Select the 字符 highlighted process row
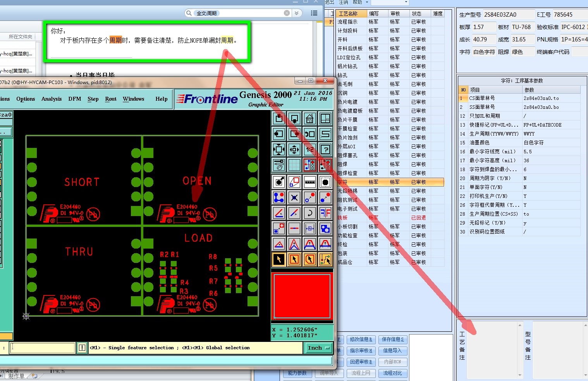 click(390, 182)
